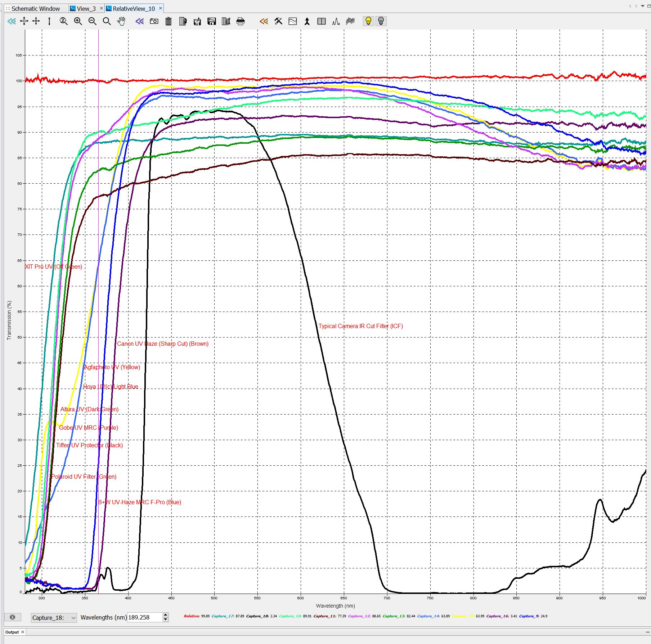Click the trash can delete icon
Viewport: 651px width, 644px height.
[x=169, y=21]
